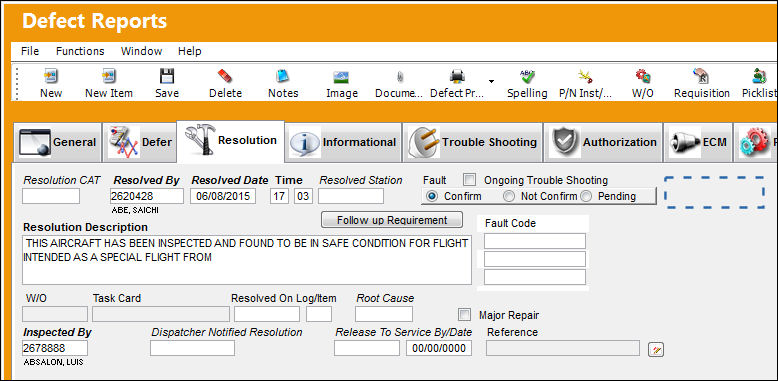Image resolution: width=778 pixels, height=381 pixels.
Task: Click the Delete eraser icon
Action: click(225, 76)
